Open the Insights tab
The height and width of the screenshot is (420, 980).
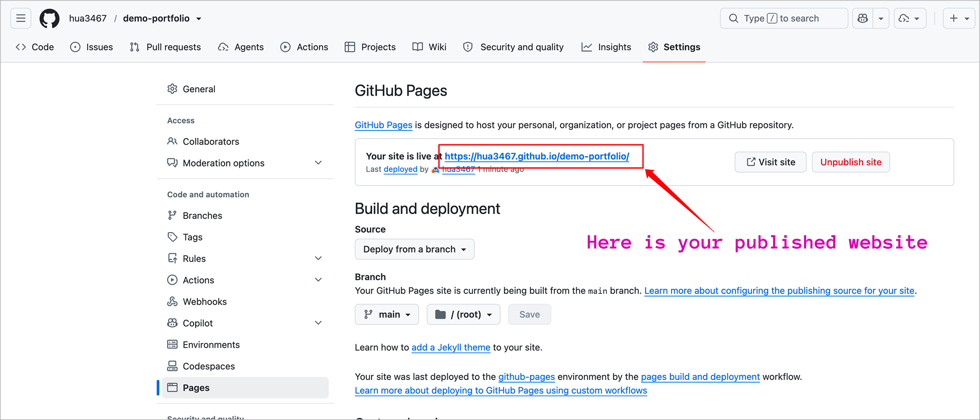pyautogui.click(x=606, y=47)
